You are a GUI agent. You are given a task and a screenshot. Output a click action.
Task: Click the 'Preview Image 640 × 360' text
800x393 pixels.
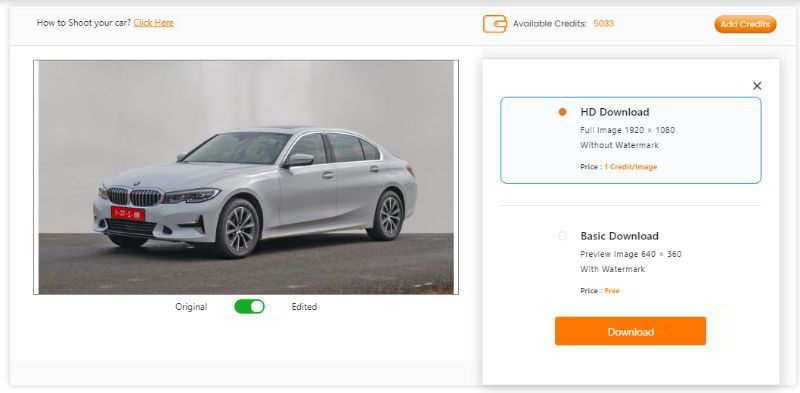click(631, 254)
